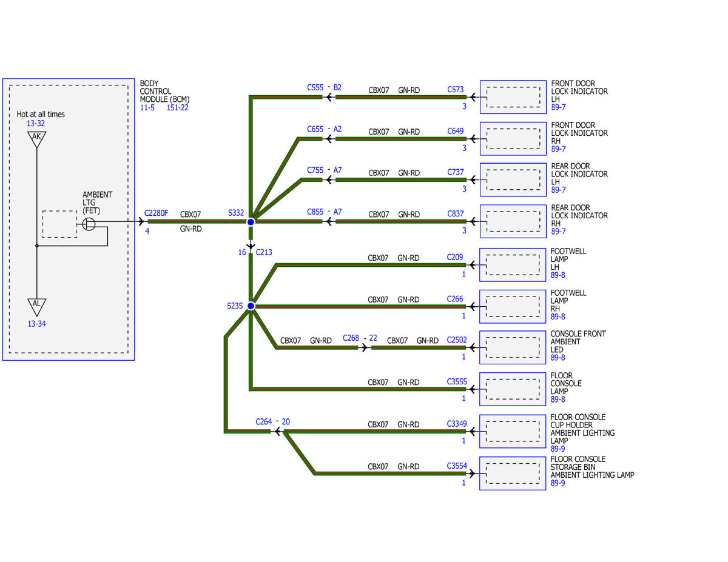Select the "FLOOR CONSOLE CUP HOLDER AMBIENT LIGHTING LAMP" label
Viewport: 728px width, 562px height.
582,429
